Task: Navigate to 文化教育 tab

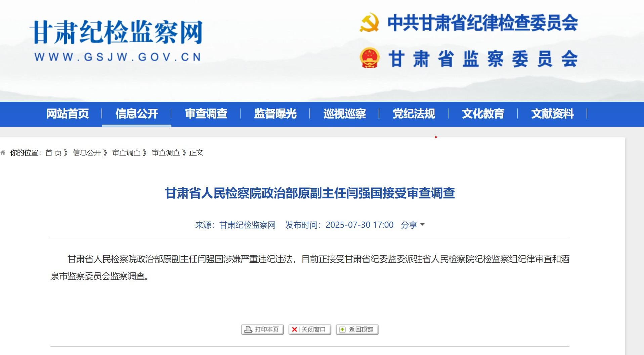Action: (483, 114)
